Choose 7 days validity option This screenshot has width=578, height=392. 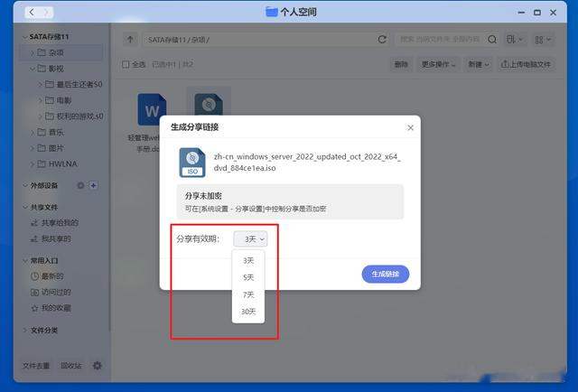point(248,294)
